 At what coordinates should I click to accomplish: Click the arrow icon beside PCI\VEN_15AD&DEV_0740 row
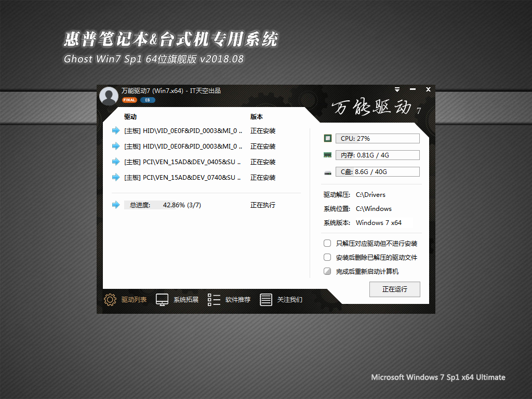click(116, 178)
